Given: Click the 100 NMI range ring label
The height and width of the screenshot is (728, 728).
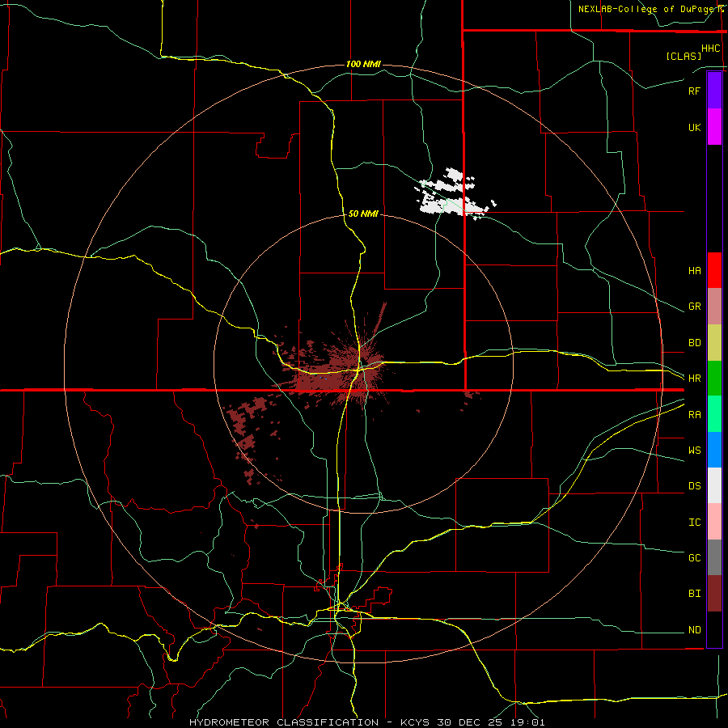Looking at the screenshot, I should pos(363,64).
